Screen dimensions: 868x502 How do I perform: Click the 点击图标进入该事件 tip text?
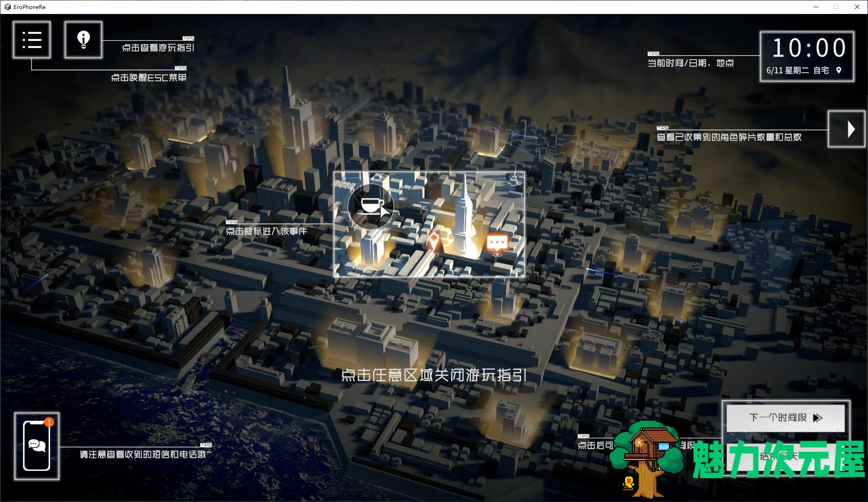click(x=266, y=231)
